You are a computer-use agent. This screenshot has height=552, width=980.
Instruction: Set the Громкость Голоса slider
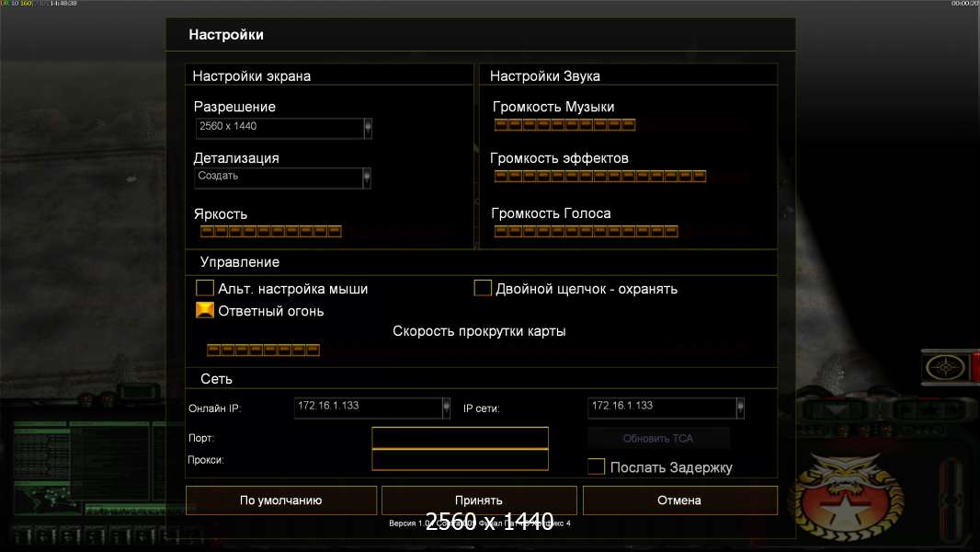pyautogui.click(x=585, y=231)
